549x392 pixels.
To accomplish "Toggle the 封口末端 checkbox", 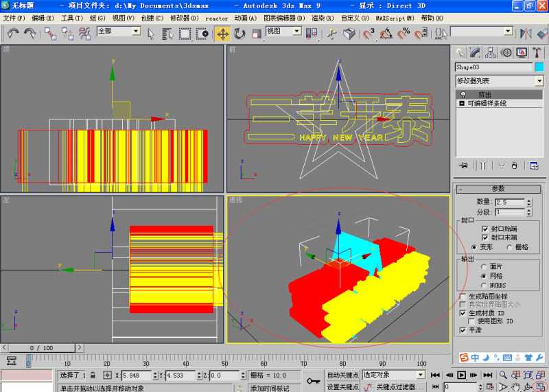I will (485, 238).
